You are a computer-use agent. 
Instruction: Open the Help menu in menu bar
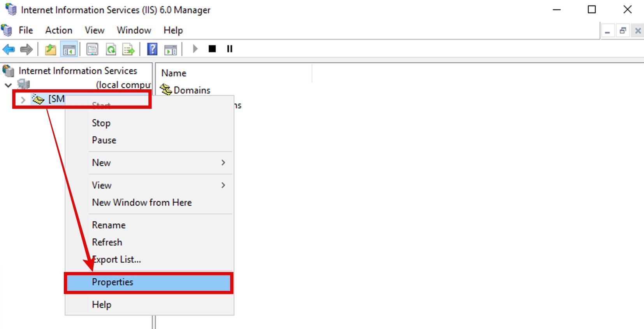point(173,30)
